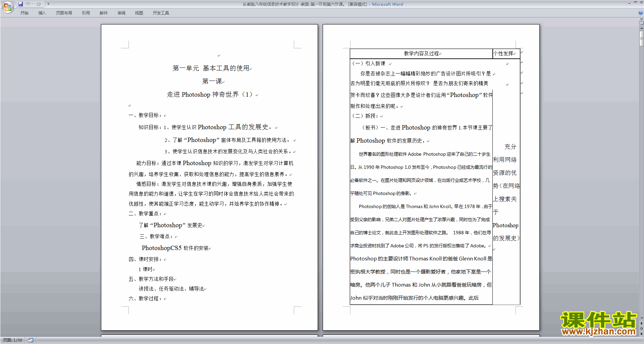Click the vertical scrollbar up arrow
The width and height of the screenshot is (644, 344).
point(641,29)
